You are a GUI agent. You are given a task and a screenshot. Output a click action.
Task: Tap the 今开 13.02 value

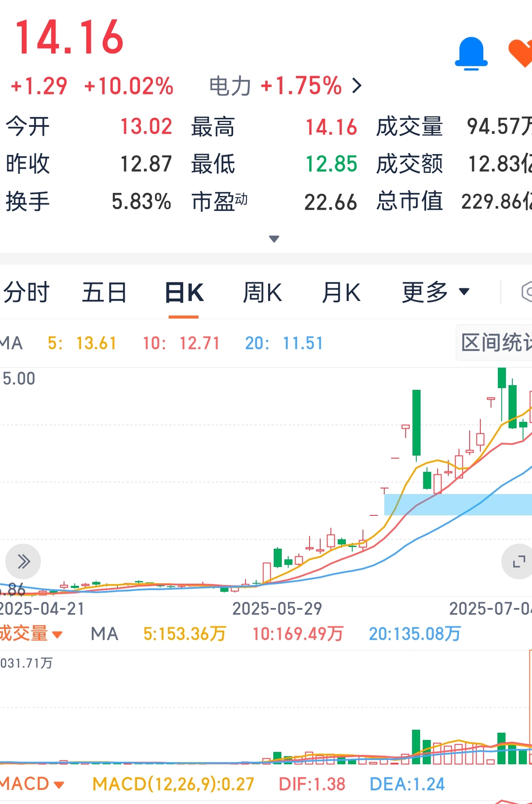point(146,127)
